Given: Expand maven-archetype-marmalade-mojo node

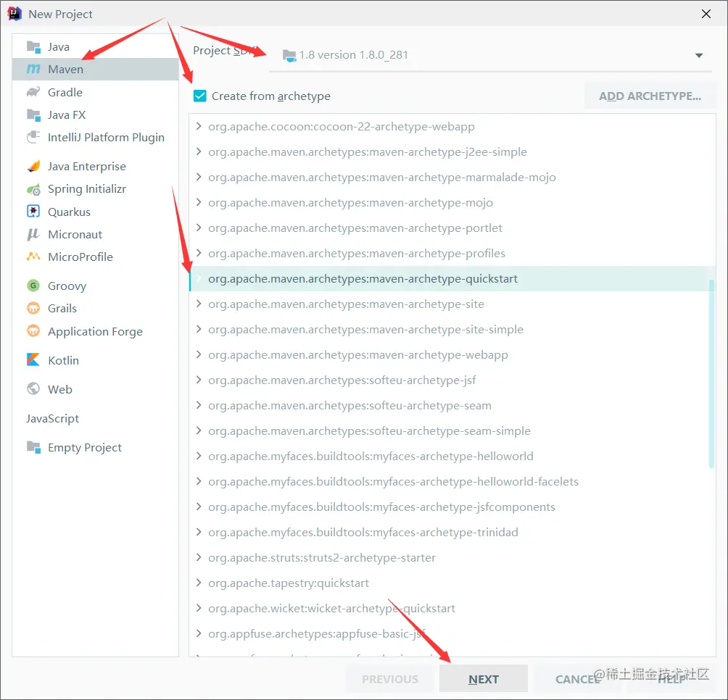Looking at the screenshot, I should point(199,177).
